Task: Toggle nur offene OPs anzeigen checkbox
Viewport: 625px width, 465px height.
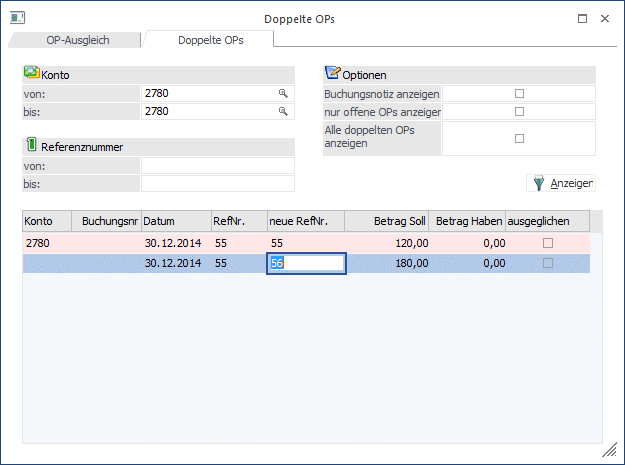Action: [x=519, y=111]
